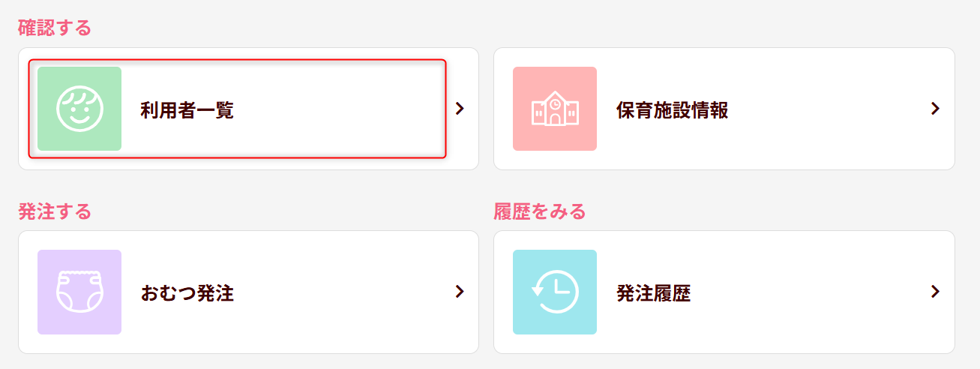Click the arrow next to 保育施設情報
Screen dimensions: 980x369
935,109
